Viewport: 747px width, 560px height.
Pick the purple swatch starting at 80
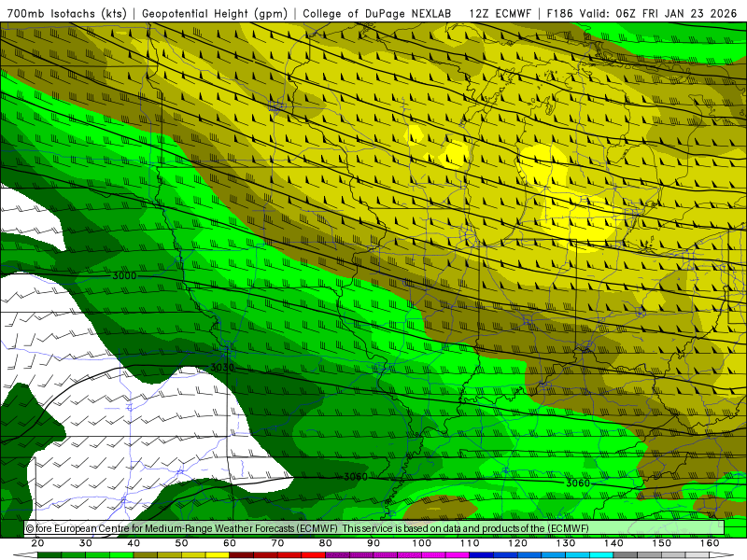pyautogui.click(x=337, y=555)
